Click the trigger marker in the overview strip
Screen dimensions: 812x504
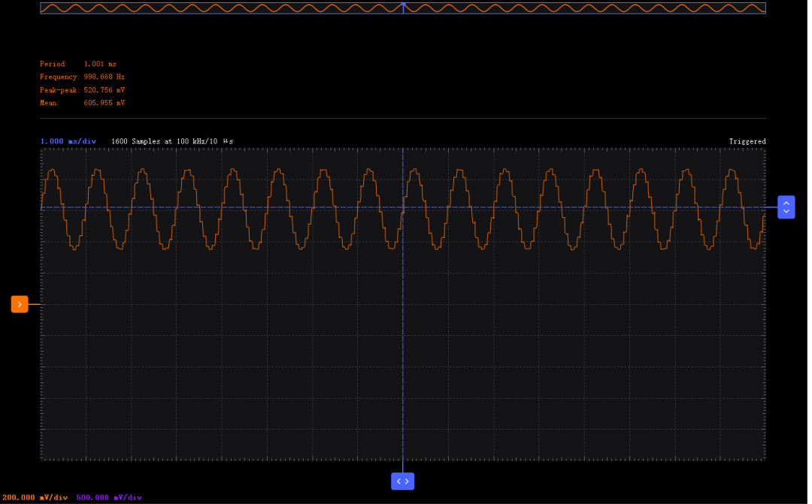point(403,5)
